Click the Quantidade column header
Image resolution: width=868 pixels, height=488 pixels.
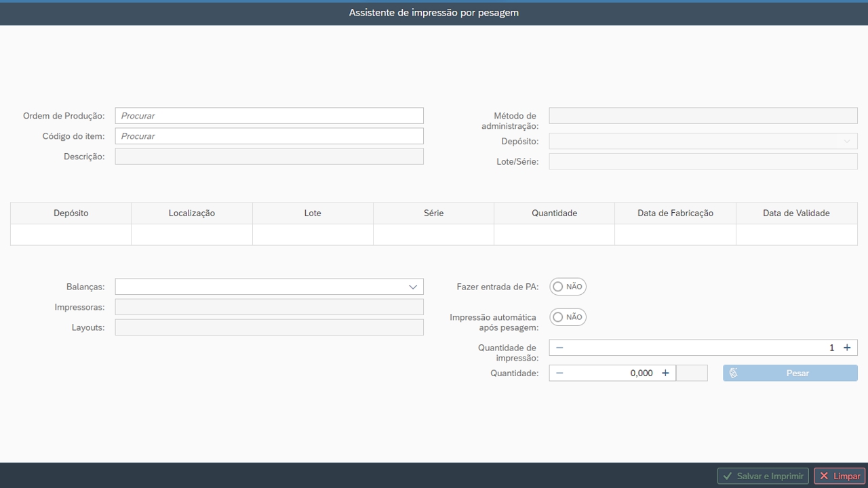pyautogui.click(x=554, y=213)
